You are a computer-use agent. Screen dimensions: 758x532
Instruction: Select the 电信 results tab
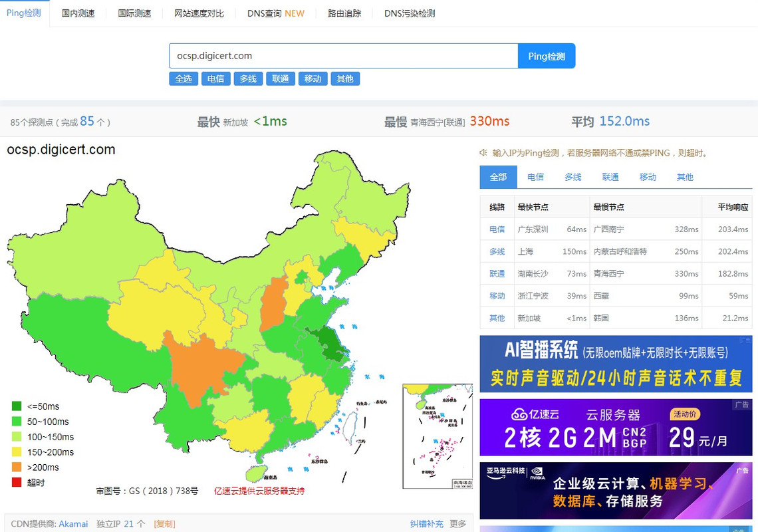(536, 177)
